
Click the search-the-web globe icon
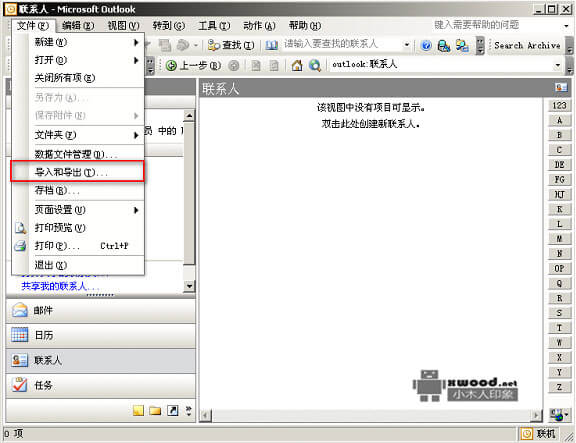315,65
